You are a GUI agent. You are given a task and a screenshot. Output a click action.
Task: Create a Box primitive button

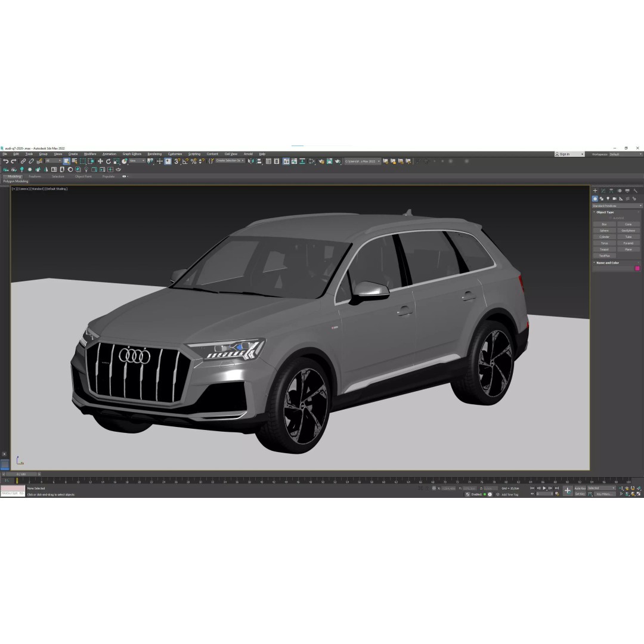click(604, 224)
